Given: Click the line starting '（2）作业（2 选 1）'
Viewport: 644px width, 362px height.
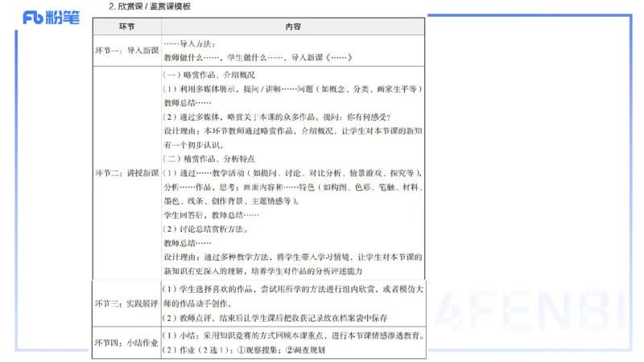Looking at the screenshot, I should click(x=245, y=350).
